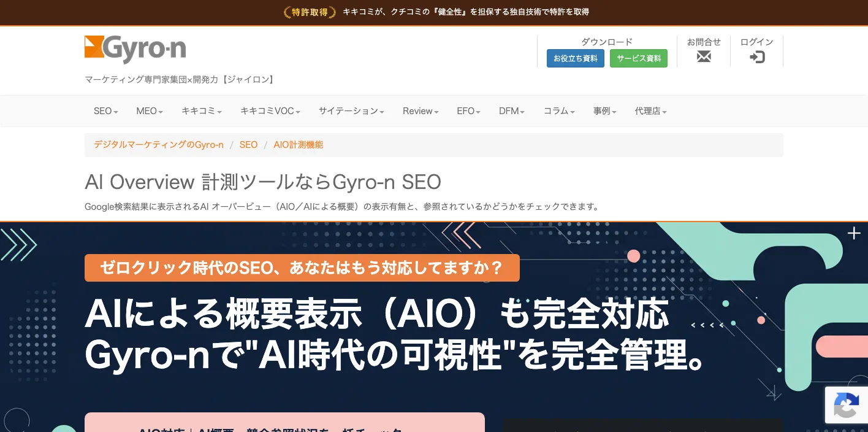Click the heading AI Overview 計測ツールならGyro-n SEO
The width and height of the screenshot is (868, 432).
click(263, 182)
